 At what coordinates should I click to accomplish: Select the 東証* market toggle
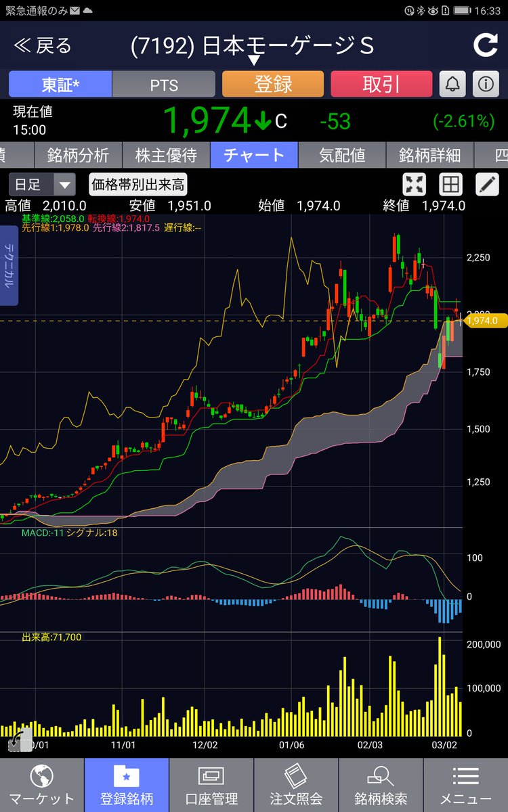(60, 85)
